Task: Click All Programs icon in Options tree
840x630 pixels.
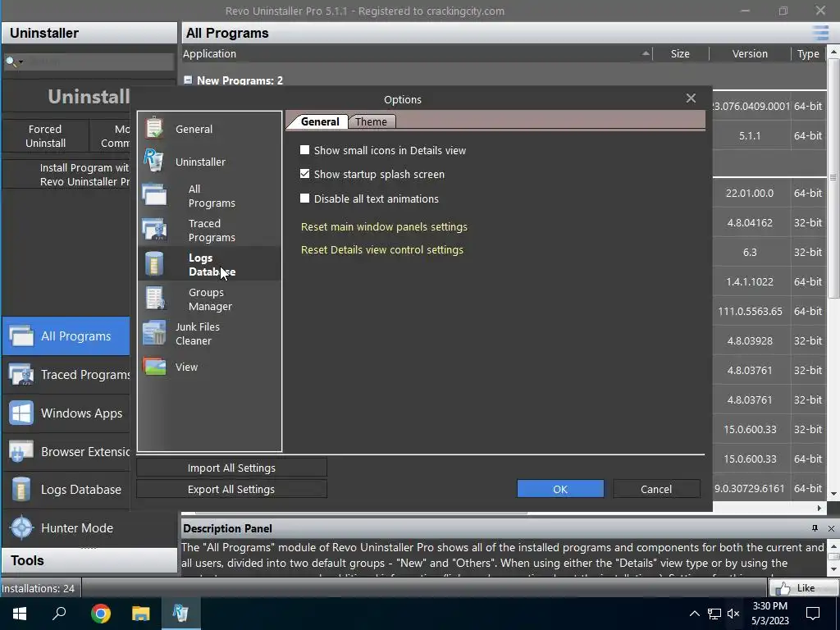Action: coord(154,195)
